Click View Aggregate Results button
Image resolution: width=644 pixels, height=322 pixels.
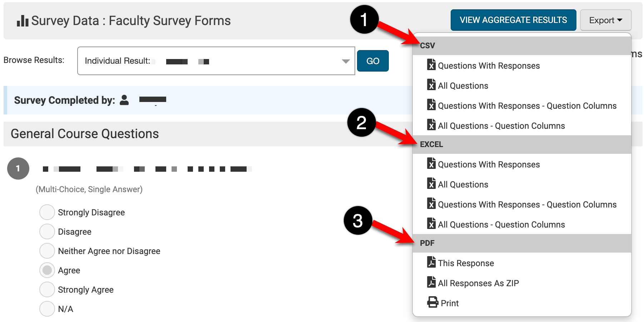[x=513, y=20]
